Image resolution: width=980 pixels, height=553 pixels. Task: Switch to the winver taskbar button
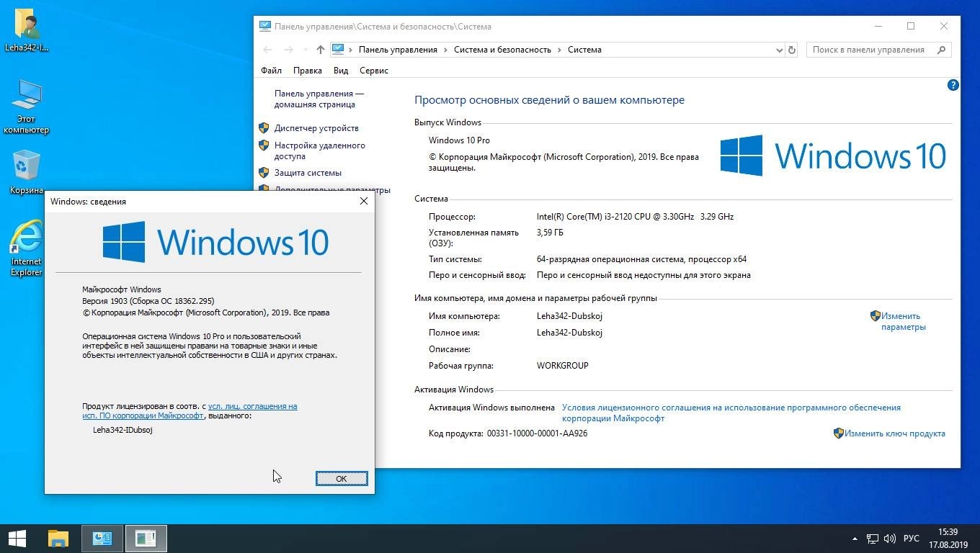coord(146,538)
